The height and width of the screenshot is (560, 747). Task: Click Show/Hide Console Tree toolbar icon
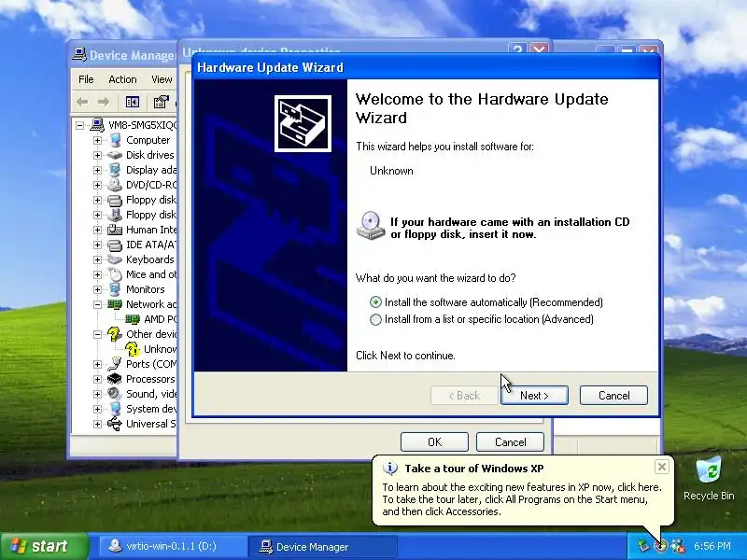point(133,102)
